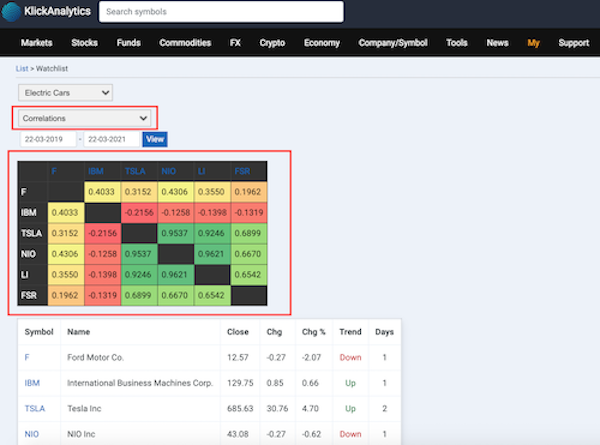Image resolution: width=600 pixels, height=445 pixels.
Task: Sort by the Chg % column header
Action: tap(314, 332)
